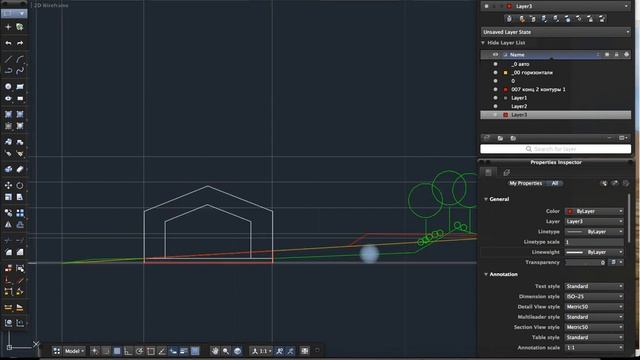This screenshot has width=640, height=360.
Task: Select the Copy tool
Action: coord(8,213)
